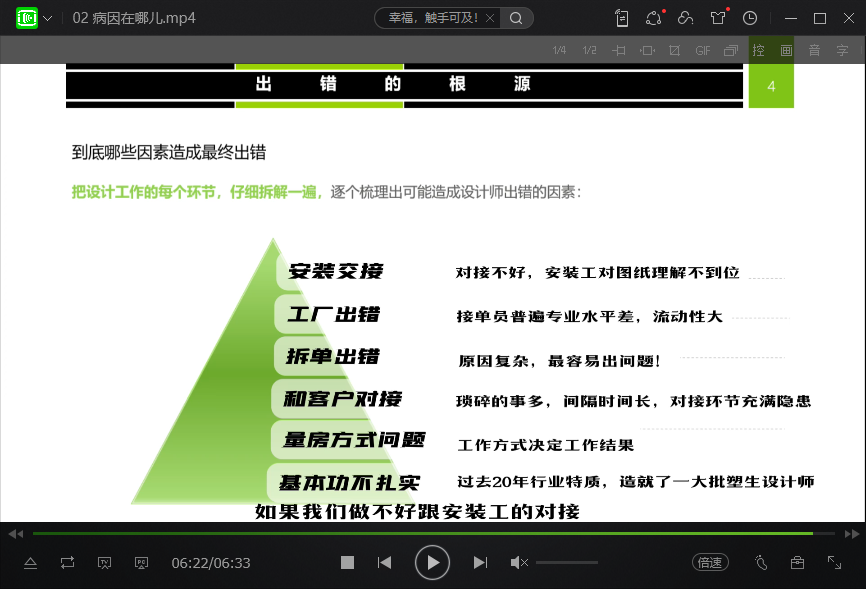Click the file title 02 病因在哪儿.mp4
Viewport: 866px width, 589px height.
pos(134,18)
